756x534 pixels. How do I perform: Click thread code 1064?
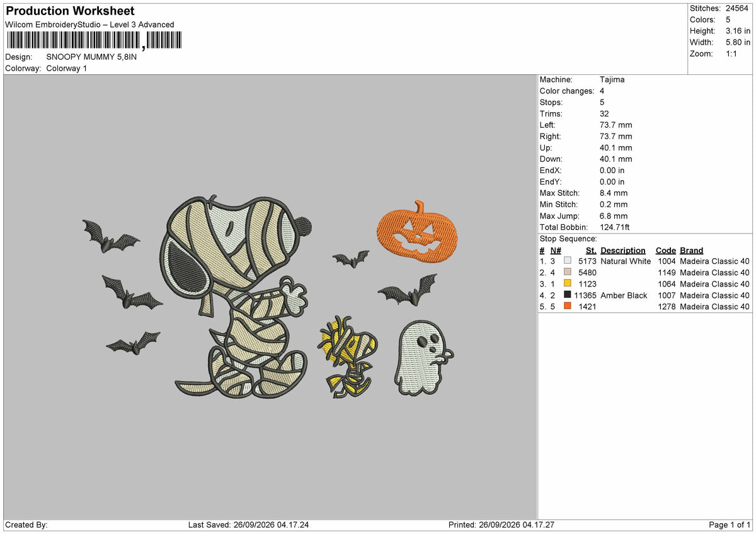[x=667, y=284]
